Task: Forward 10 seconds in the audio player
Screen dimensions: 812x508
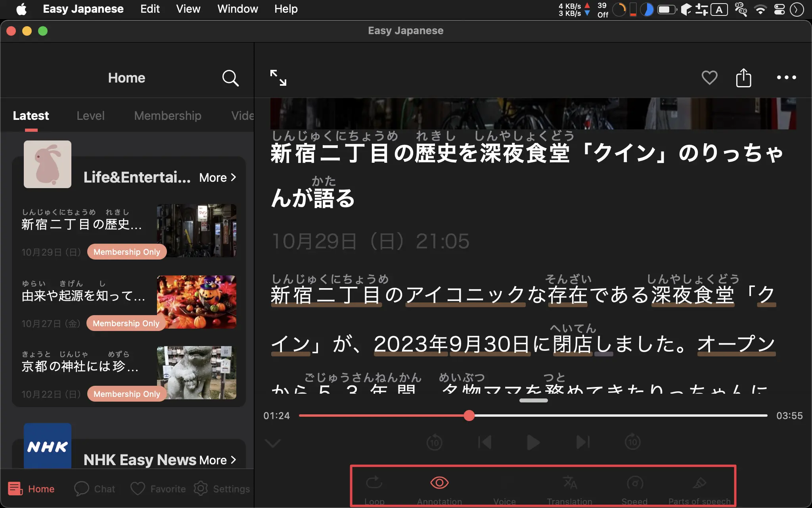Action: 633,442
